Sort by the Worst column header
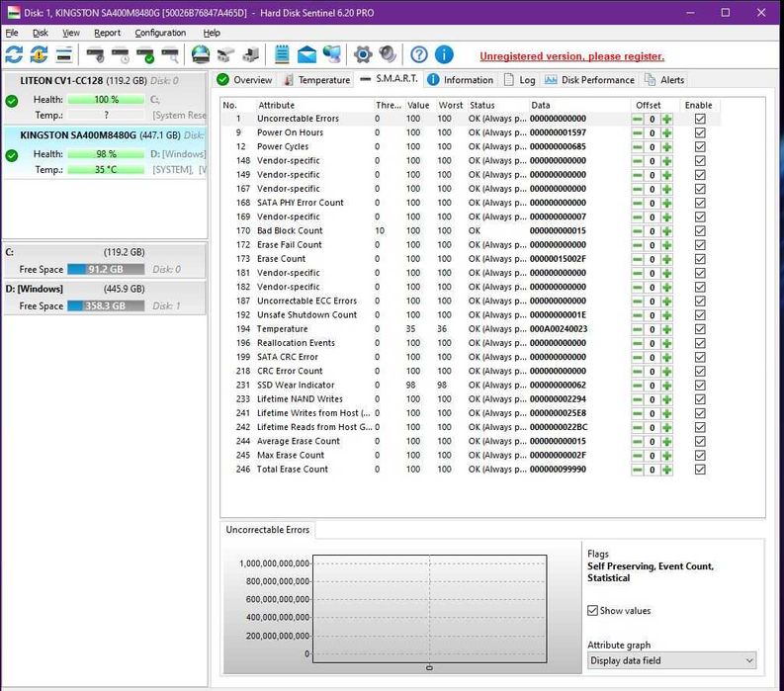The image size is (784, 691). [x=451, y=105]
